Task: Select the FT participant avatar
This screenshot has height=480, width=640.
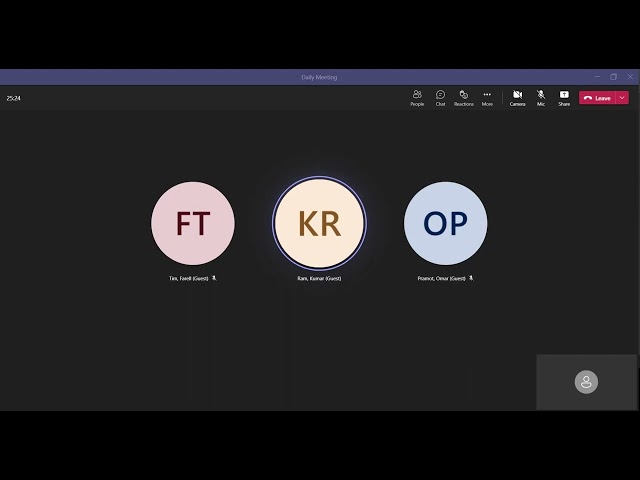Action: (193, 223)
